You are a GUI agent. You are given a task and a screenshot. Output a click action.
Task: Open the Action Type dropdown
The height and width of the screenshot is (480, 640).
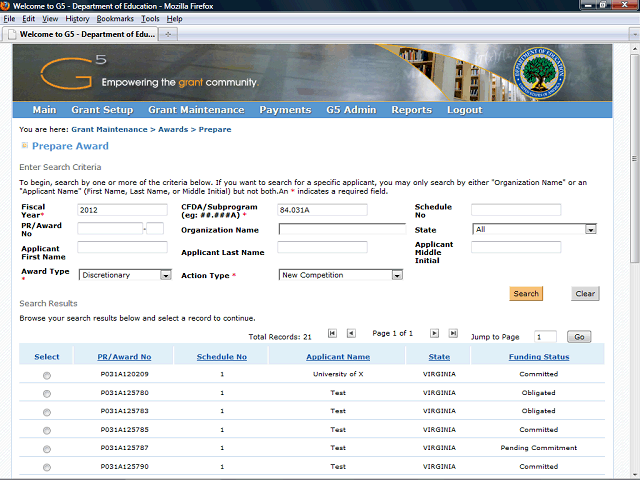click(x=397, y=275)
